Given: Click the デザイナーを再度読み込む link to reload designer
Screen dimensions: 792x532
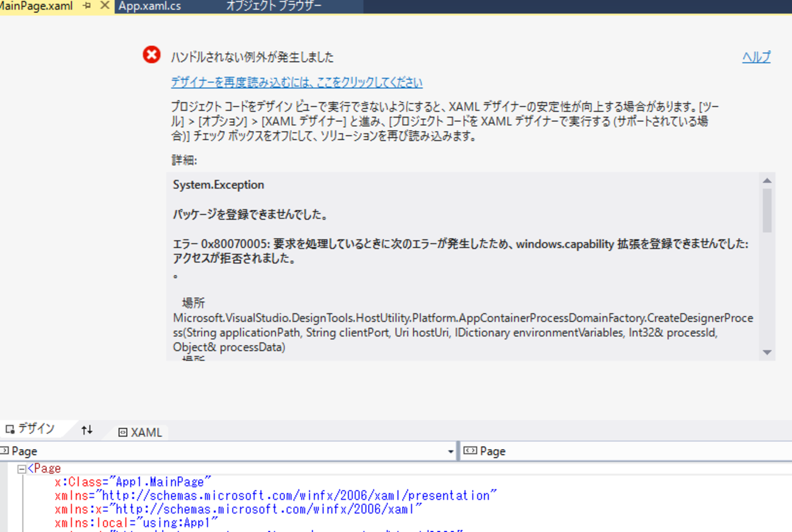Looking at the screenshot, I should click(297, 82).
